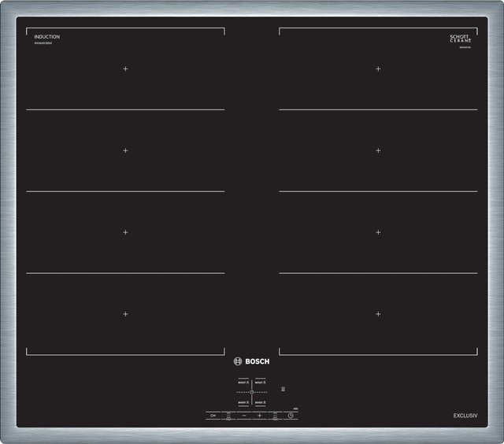Select the front-left boost zone key
This screenshot has width=504, height=444.
[x=243, y=402]
